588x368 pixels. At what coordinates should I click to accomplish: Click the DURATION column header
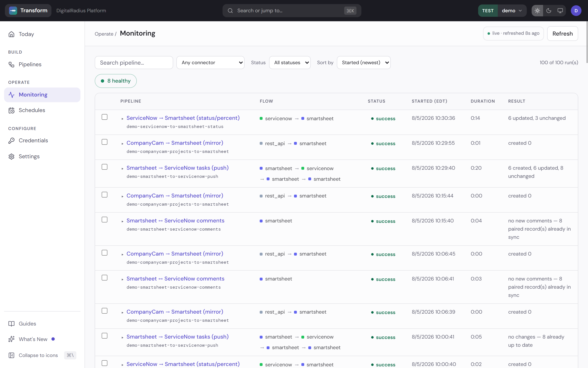coord(483,101)
